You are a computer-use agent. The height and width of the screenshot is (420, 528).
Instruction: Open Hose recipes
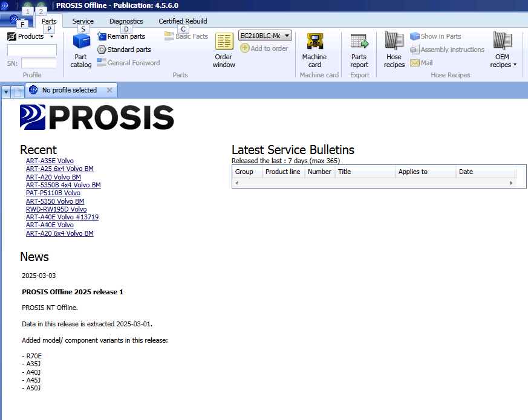[x=394, y=51]
